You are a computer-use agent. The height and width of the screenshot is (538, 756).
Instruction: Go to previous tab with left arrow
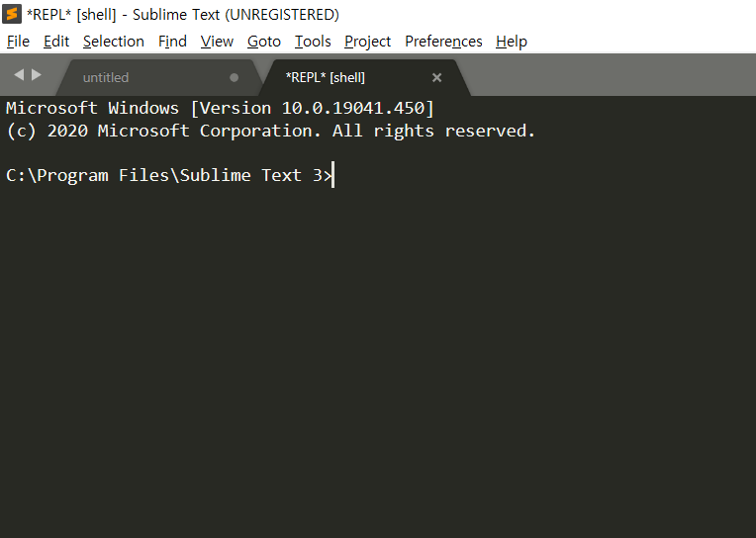[x=19, y=75]
